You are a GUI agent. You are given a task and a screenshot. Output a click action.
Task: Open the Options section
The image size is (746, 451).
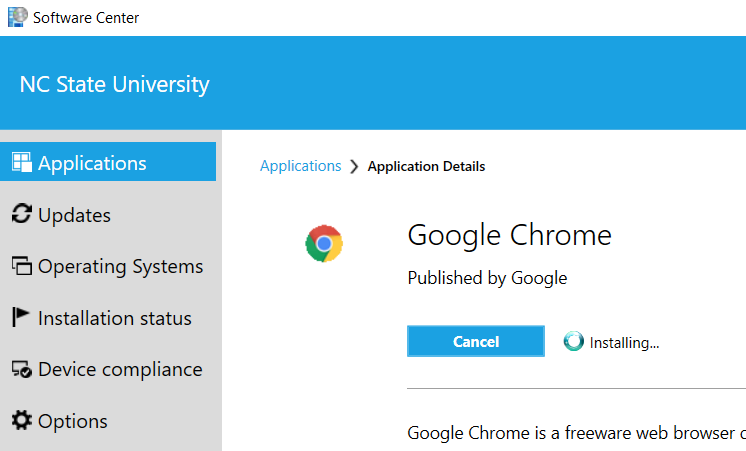coord(108,421)
